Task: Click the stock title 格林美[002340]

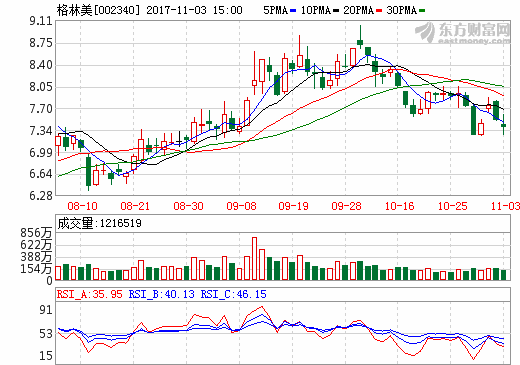Action: pos(98,10)
